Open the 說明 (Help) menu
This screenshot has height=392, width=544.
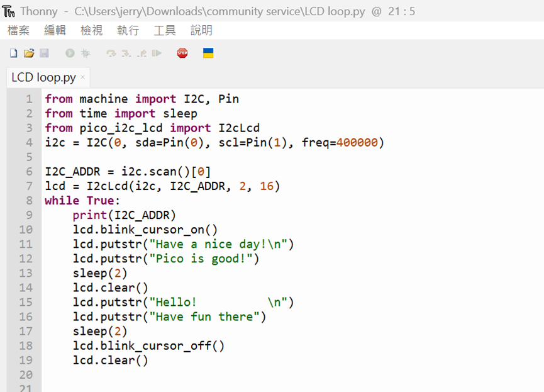[x=201, y=31]
